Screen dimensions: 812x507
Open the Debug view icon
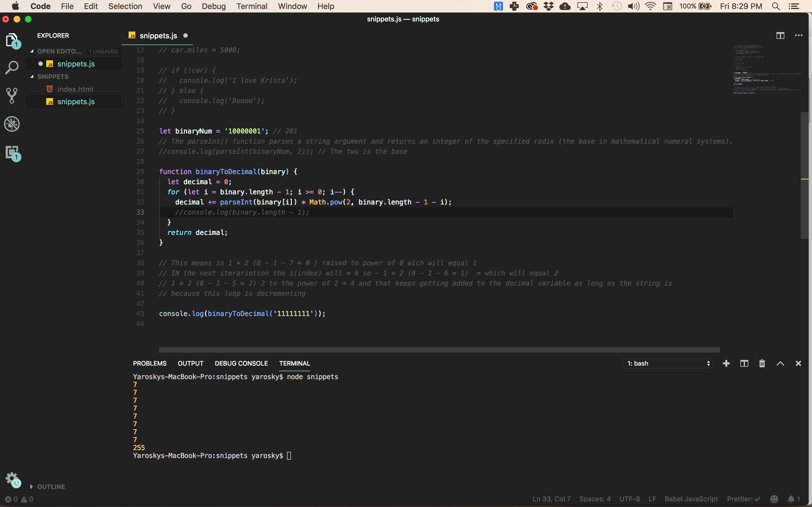coord(12,124)
